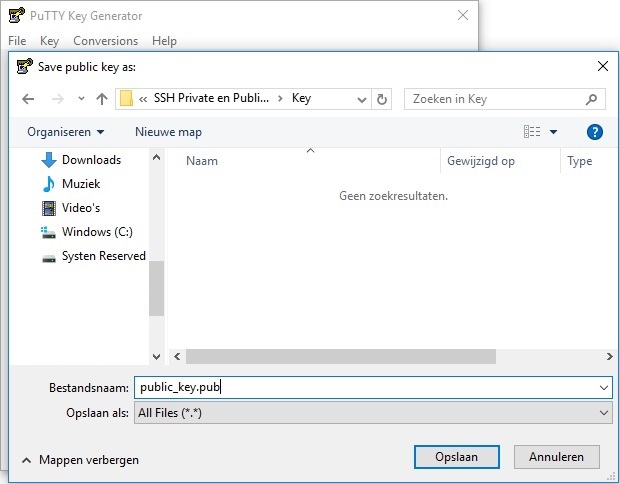Refresh the folder view
This screenshot has width=620, height=484.
click(x=382, y=99)
